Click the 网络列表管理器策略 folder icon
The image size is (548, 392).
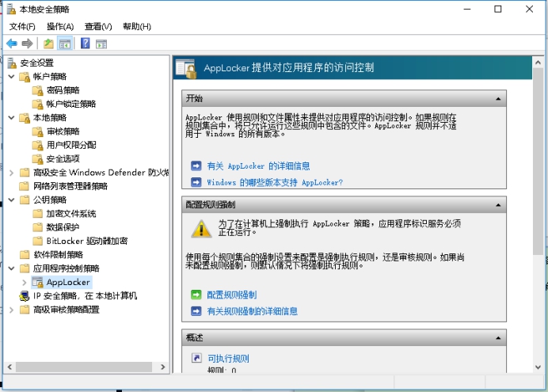coord(24,186)
